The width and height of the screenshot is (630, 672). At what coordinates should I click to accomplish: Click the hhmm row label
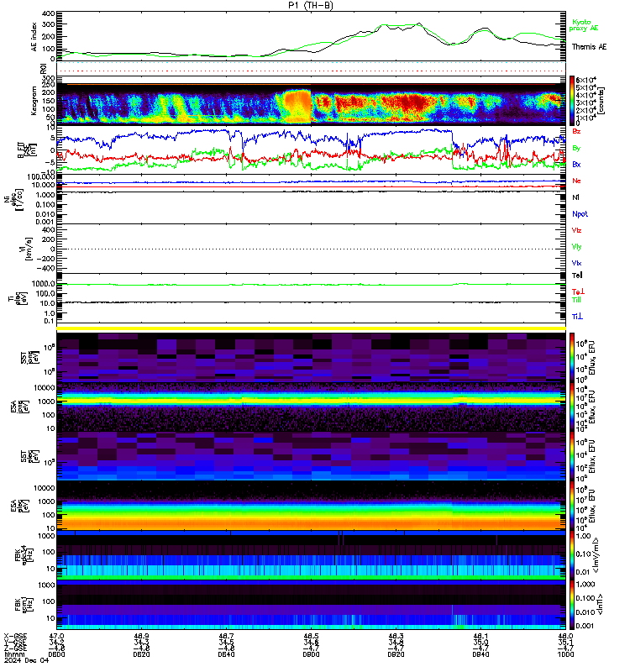click(13, 654)
